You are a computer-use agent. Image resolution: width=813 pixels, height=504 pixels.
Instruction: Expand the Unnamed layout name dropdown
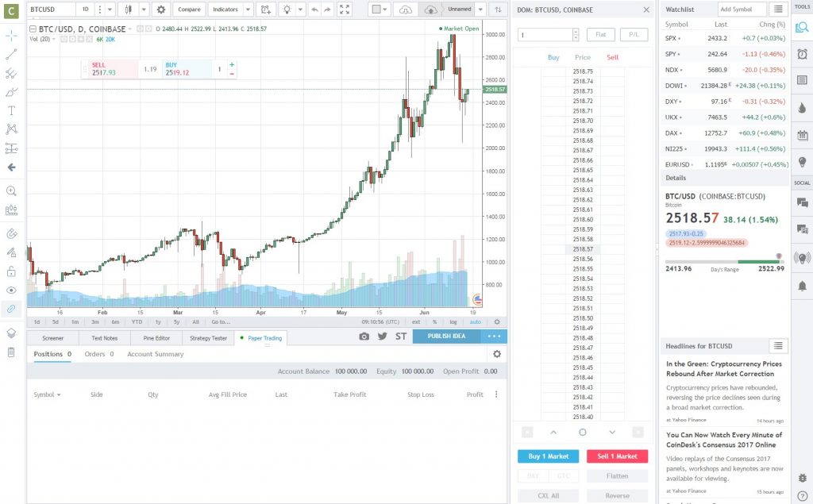480,10
